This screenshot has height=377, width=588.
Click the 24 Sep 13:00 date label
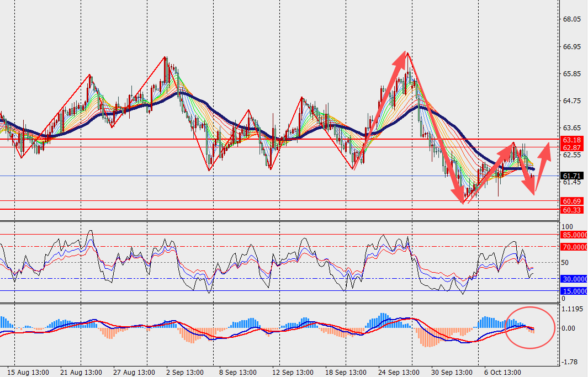point(399,371)
